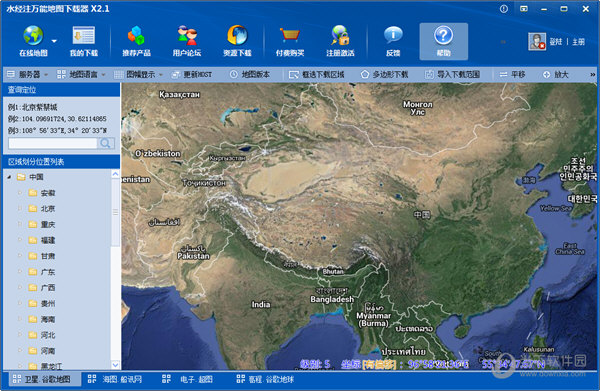Open the 付费购买 shopping cart icon
This screenshot has height=391, width=600.
coord(290,36)
